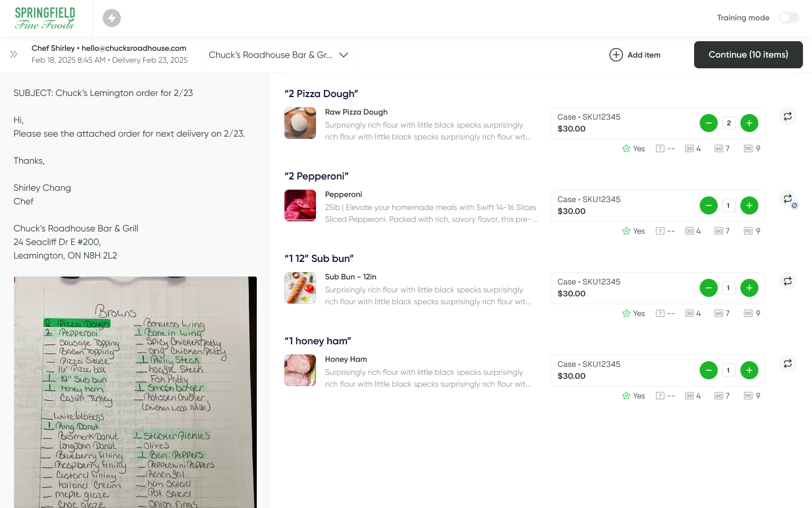The height and width of the screenshot is (508, 812).
Task: Click Honey Ham quantity field
Action: coord(728,370)
